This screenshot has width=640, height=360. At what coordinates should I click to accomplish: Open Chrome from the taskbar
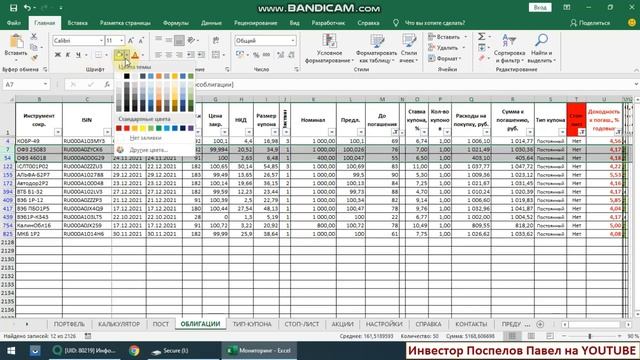coord(134,351)
